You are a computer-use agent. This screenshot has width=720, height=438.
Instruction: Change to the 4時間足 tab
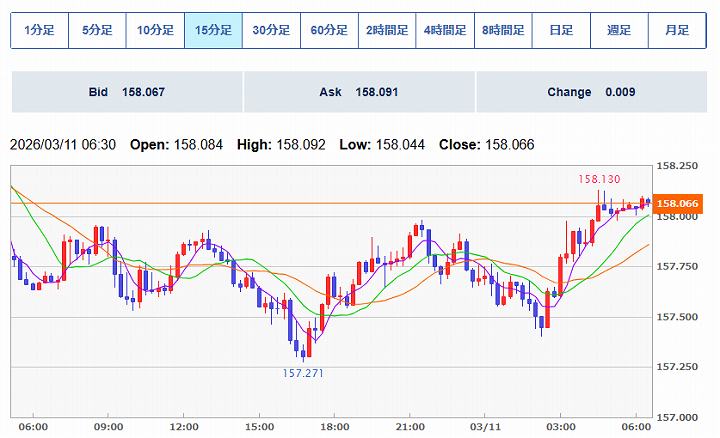[x=445, y=30]
